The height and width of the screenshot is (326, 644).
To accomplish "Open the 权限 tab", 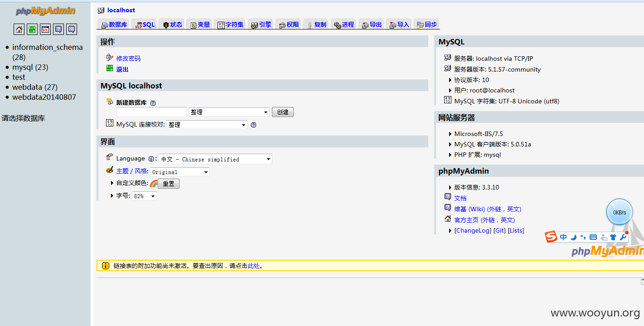I will pyautogui.click(x=289, y=24).
